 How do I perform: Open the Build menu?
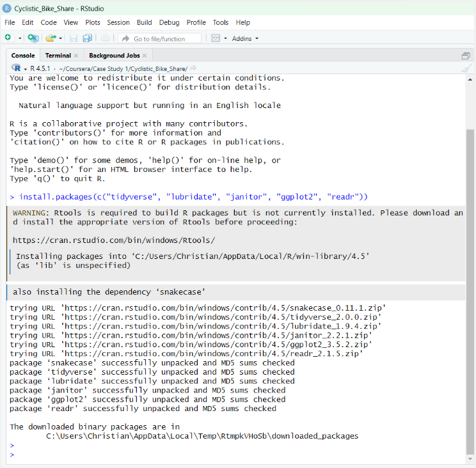[144, 22]
